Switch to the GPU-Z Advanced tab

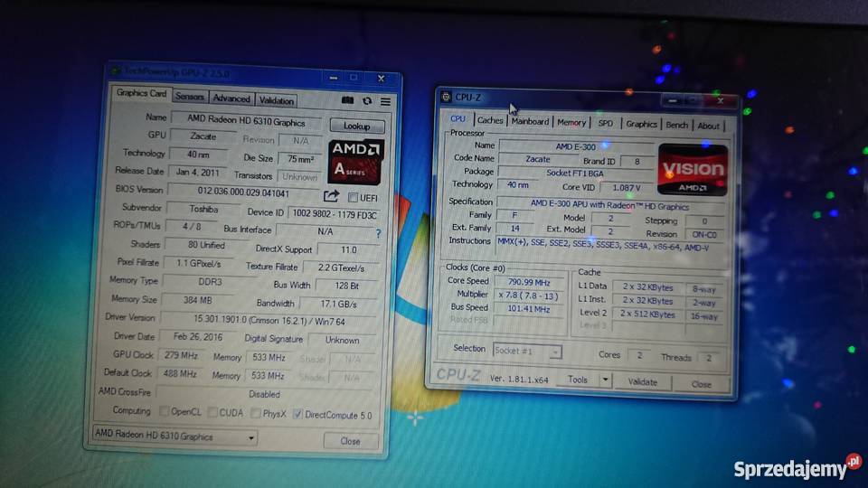pos(231,98)
